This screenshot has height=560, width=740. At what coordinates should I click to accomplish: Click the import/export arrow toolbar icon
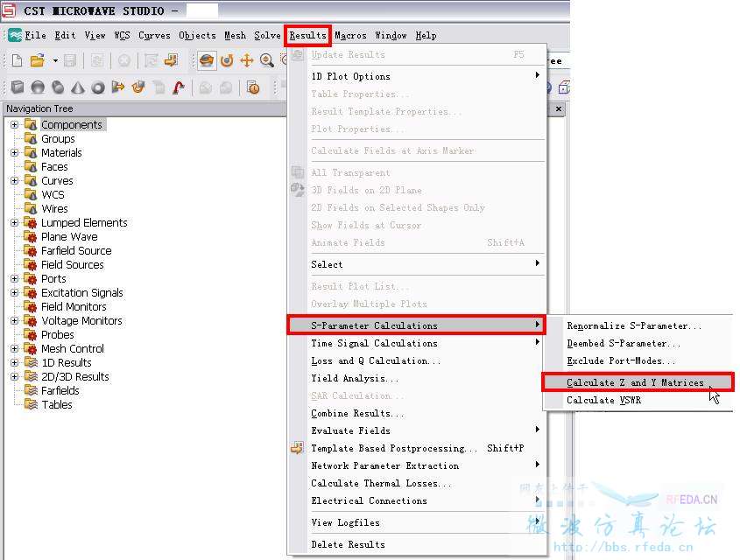click(171, 60)
